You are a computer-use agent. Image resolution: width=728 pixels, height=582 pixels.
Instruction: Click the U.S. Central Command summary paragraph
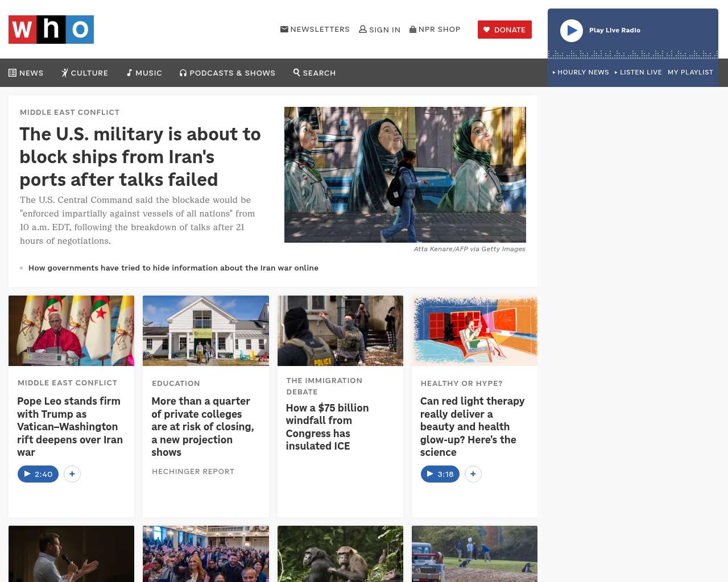point(138,221)
